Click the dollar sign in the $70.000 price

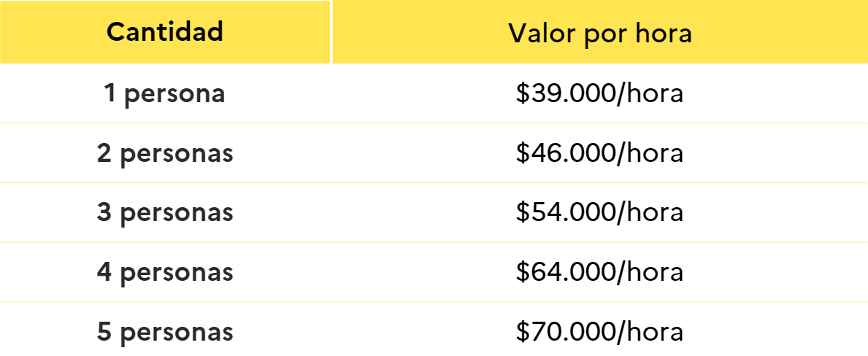point(523,332)
